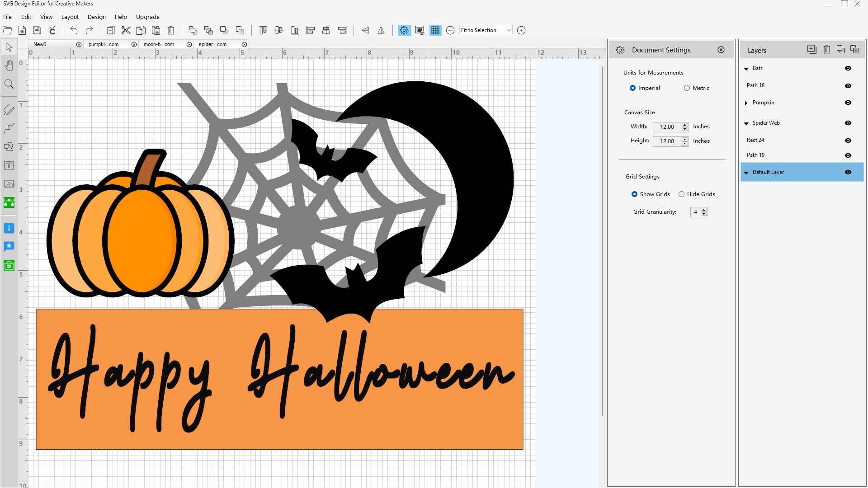Click the trash icon in Layers panel
This screenshot has width=868, height=488.
(826, 49)
